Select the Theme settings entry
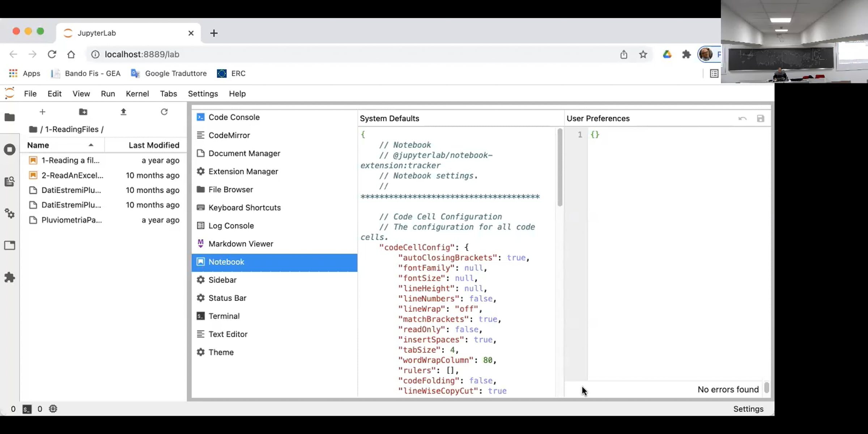Viewport: 868px width, 434px height. (x=275, y=352)
